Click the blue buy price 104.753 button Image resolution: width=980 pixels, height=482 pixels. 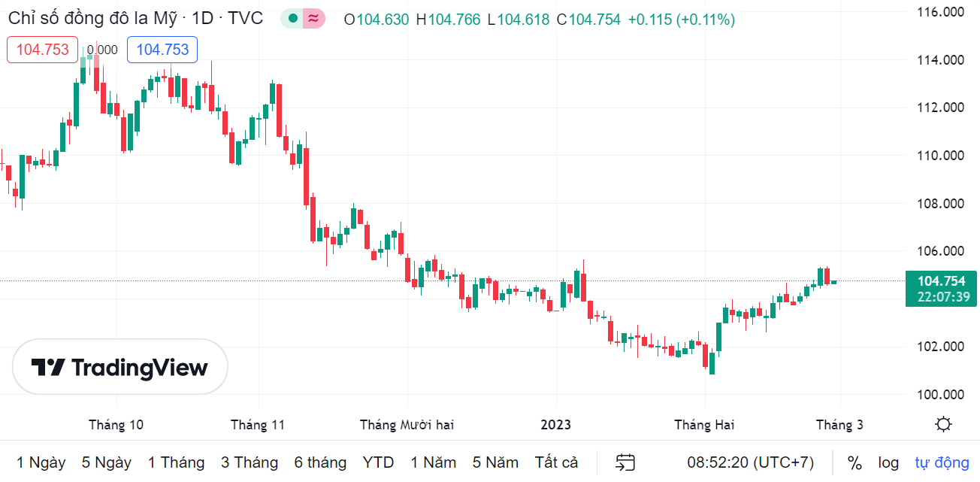click(162, 50)
